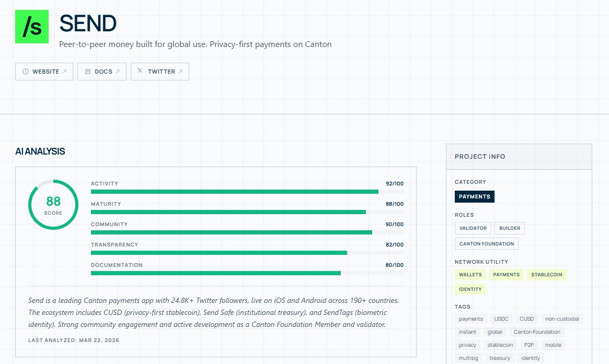Click the analysis summary paragraph
The height and width of the screenshot is (364, 609).
[214, 312]
